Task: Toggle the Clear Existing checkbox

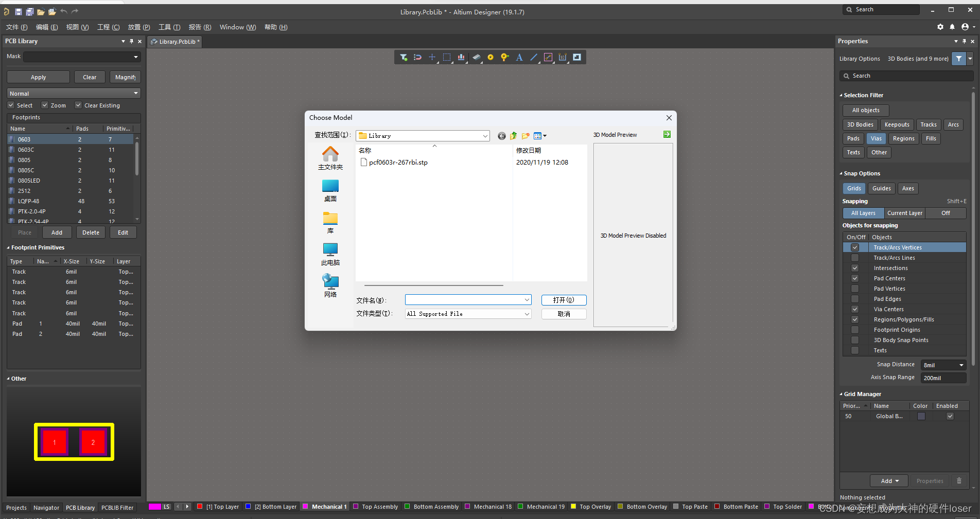Action: (x=78, y=105)
